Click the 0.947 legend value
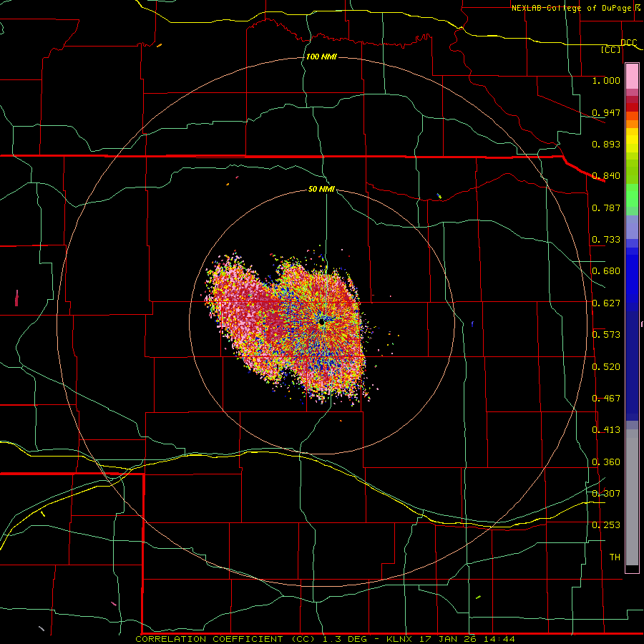Viewport: 644px width, 644px height. [606, 112]
